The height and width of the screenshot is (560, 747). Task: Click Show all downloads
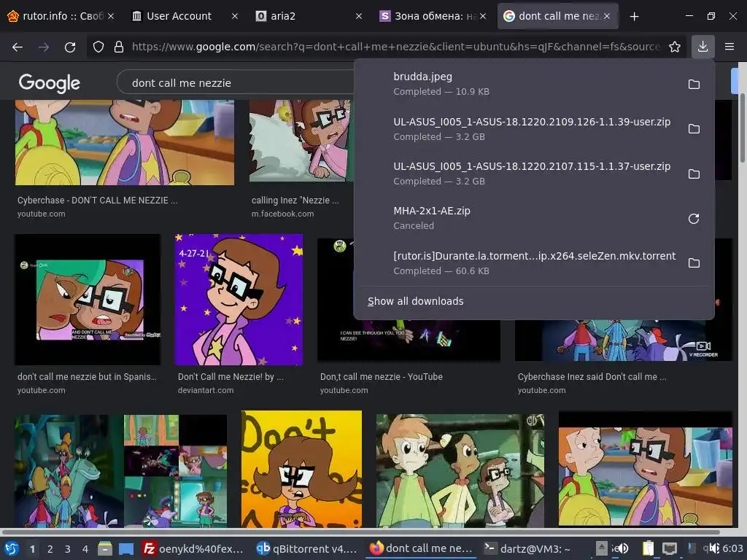point(415,301)
